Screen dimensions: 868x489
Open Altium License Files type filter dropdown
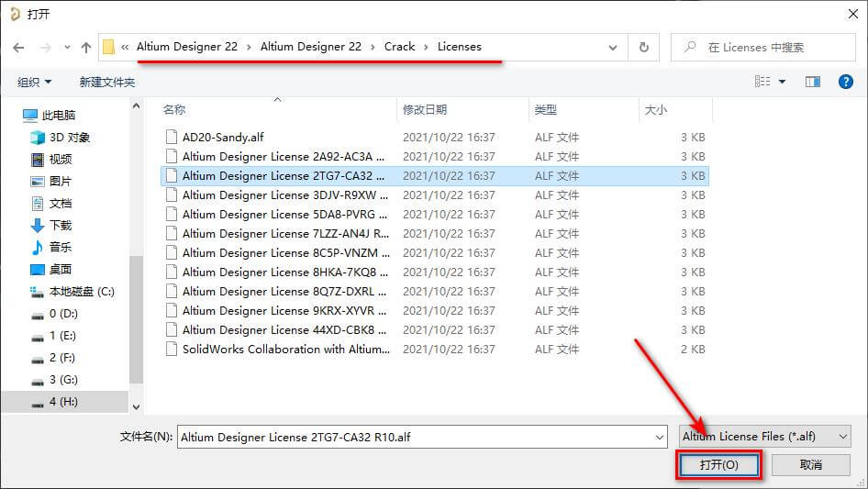coord(765,437)
